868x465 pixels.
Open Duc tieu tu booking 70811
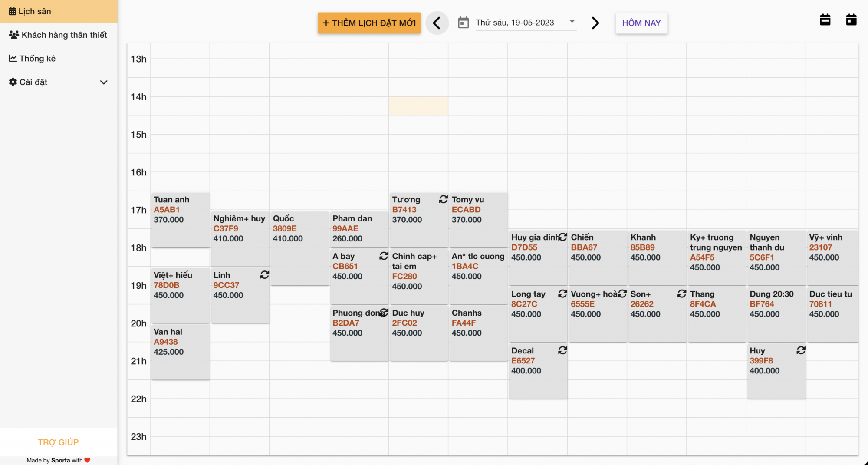click(x=833, y=314)
